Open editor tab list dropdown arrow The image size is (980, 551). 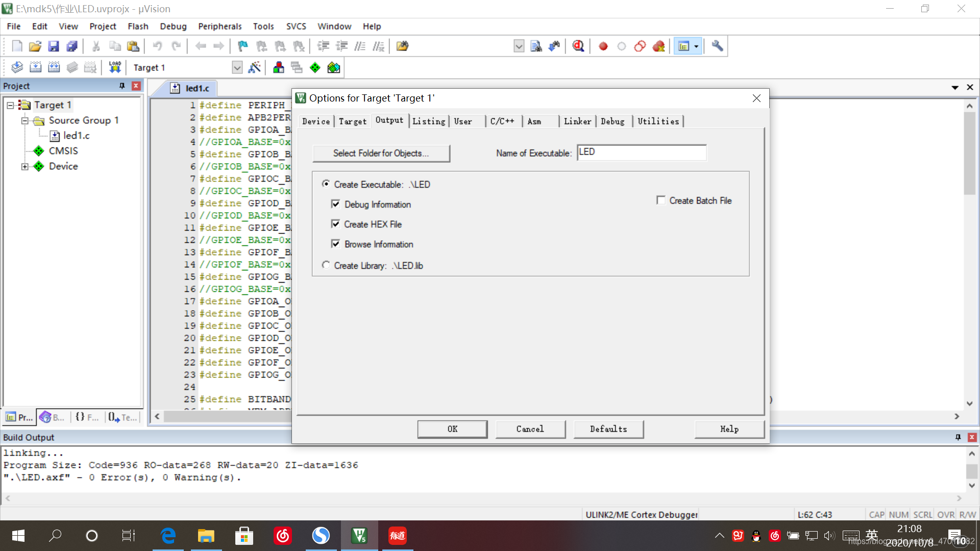(955, 87)
